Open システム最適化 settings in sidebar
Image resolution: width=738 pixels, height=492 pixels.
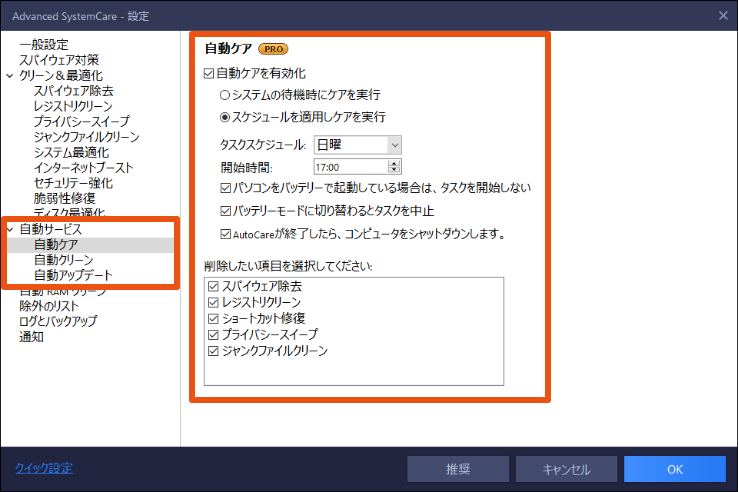[71, 153]
